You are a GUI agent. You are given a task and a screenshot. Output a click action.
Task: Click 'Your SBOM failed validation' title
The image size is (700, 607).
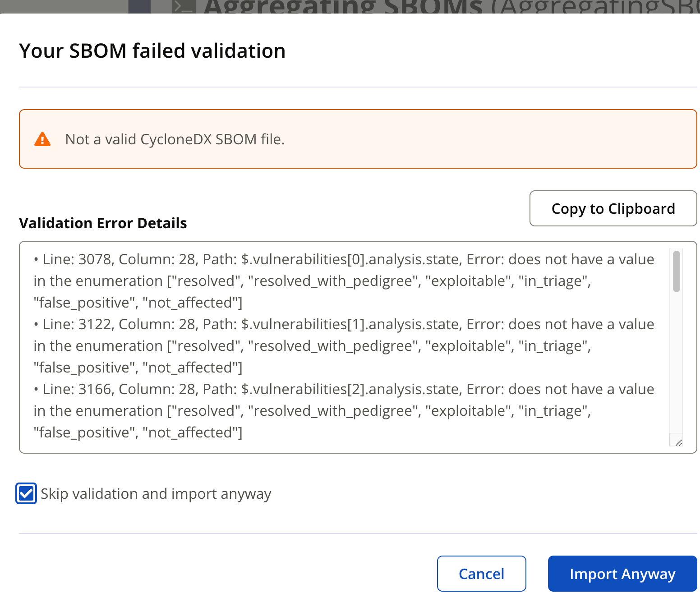[x=152, y=51]
